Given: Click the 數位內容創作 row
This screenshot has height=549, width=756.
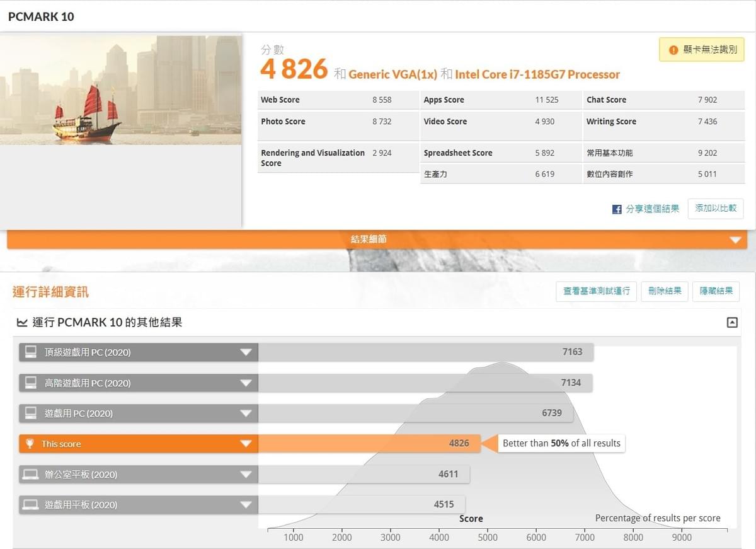Looking at the screenshot, I should (664, 174).
